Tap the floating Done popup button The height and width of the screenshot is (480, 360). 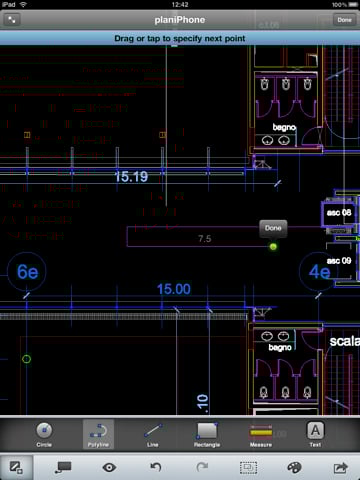click(x=273, y=228)
